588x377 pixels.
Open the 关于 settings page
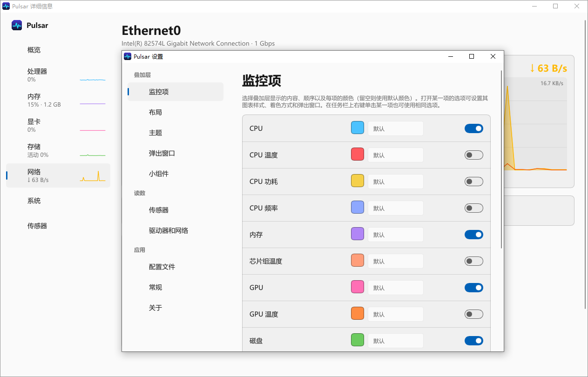pos(176,308)
